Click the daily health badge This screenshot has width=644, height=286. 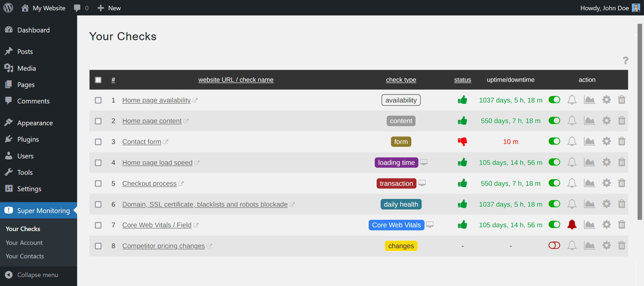tap(401, 204)
